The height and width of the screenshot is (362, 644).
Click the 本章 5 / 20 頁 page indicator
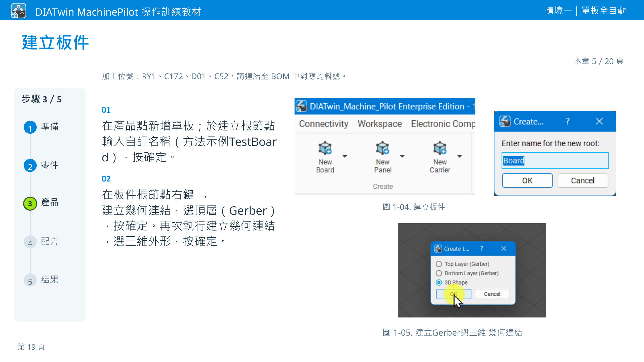[598, 61]
